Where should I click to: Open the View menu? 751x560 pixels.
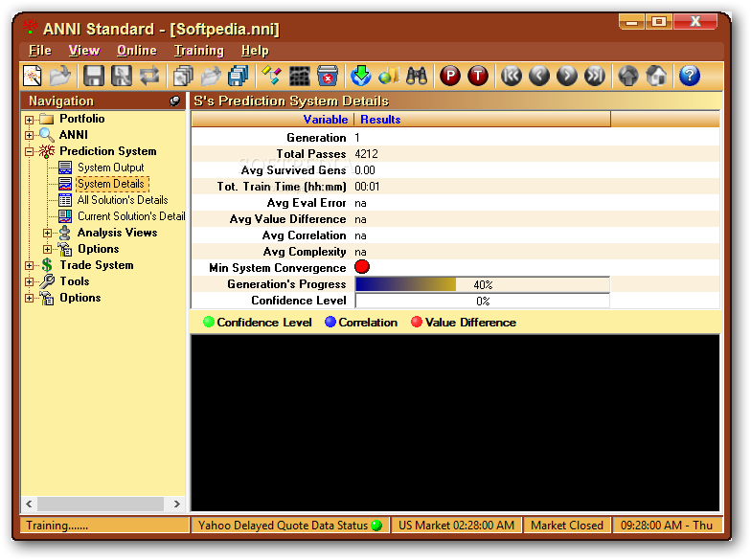click(84, 50)
